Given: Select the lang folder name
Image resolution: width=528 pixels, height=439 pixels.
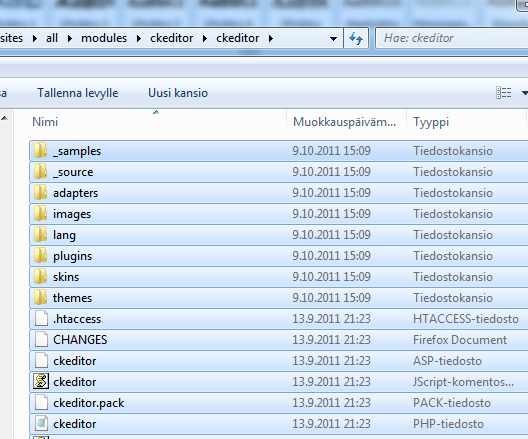Looking at the screenshot, I should 64,235.
